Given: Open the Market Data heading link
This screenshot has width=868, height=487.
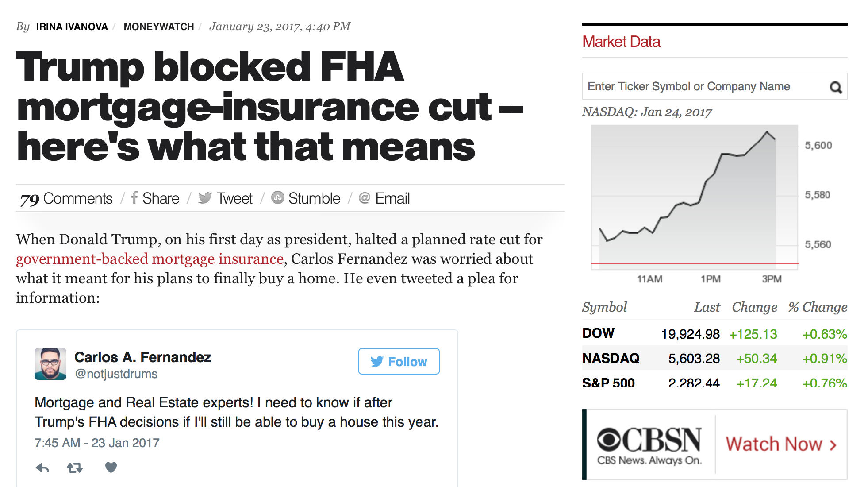Looking at the screenshot, I should [621, 42].
